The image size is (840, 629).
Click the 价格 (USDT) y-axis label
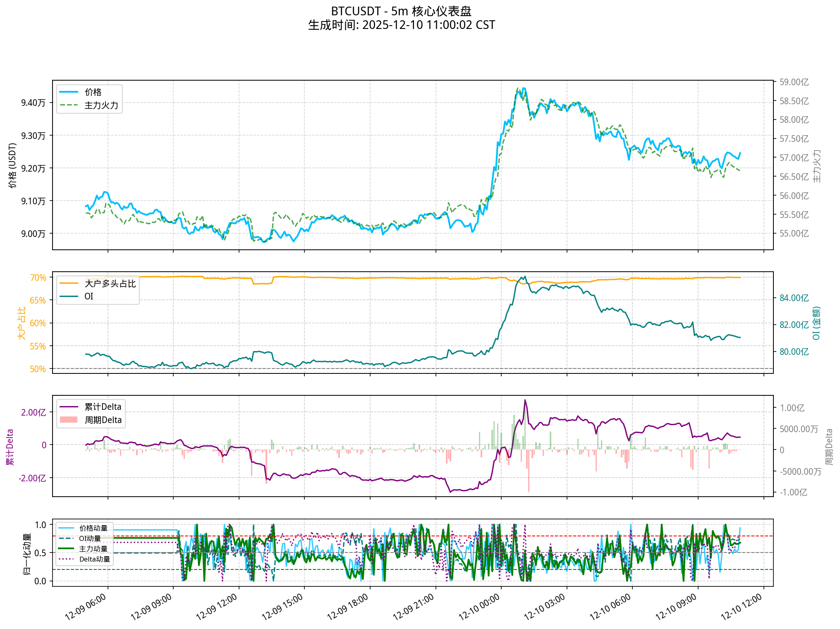point(13,165)
